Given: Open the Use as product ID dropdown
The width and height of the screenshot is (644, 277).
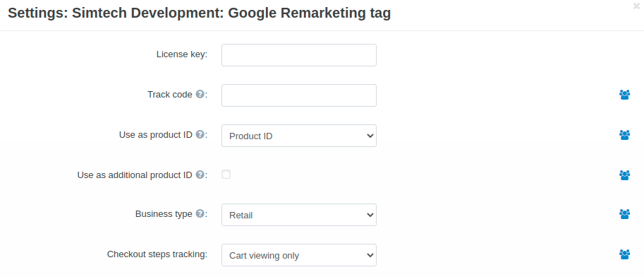Looking at the screenshot, I should point(299,136).
